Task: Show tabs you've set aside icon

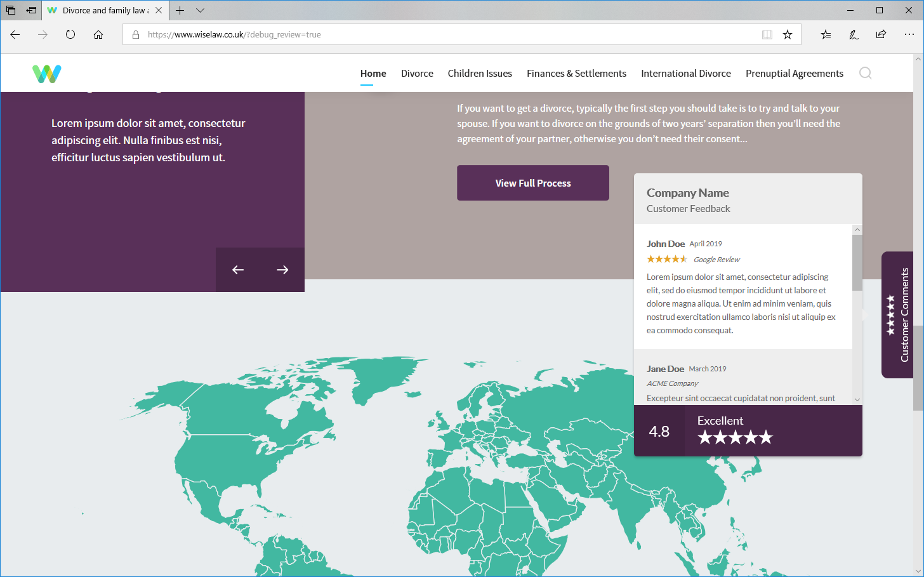Action: point(11,10)
